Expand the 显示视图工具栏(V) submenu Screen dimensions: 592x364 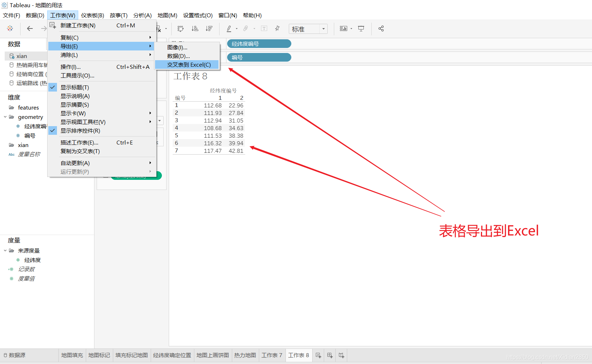pos(102,122)
